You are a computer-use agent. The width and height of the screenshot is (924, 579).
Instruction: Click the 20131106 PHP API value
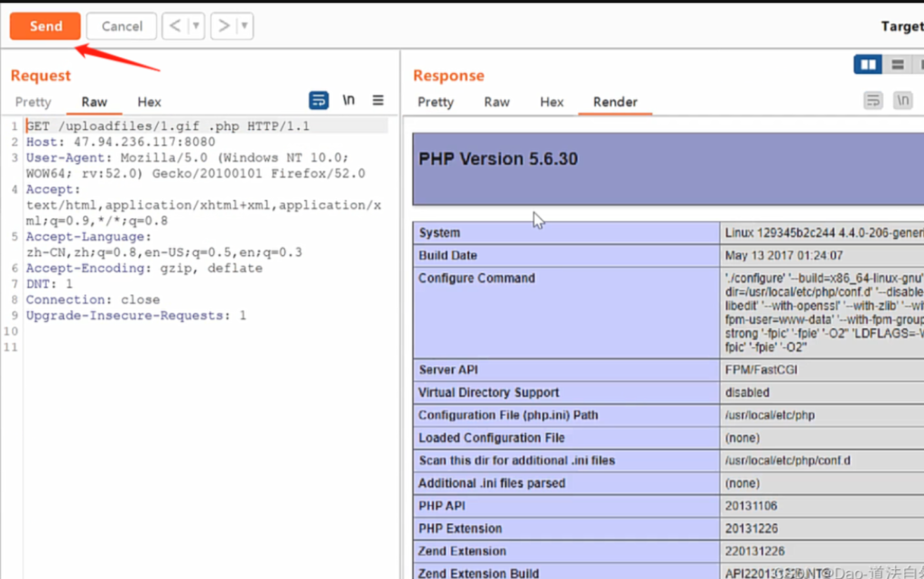tap(752, 506)
